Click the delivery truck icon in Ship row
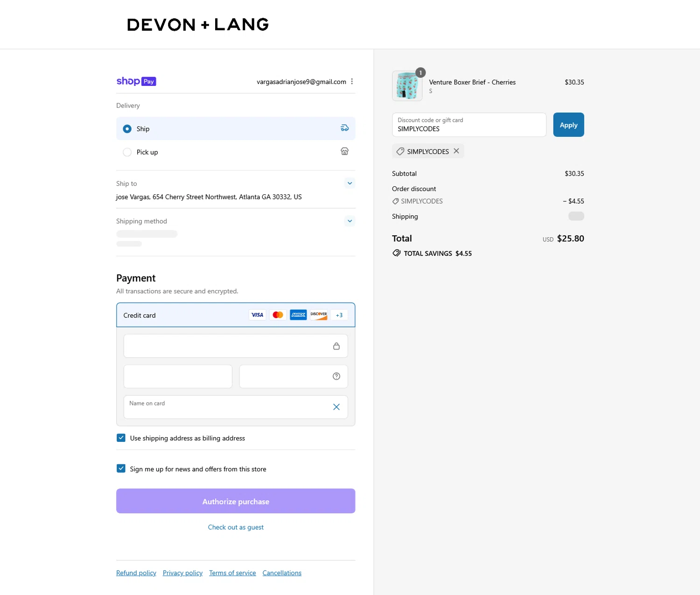 coord(344,128)
